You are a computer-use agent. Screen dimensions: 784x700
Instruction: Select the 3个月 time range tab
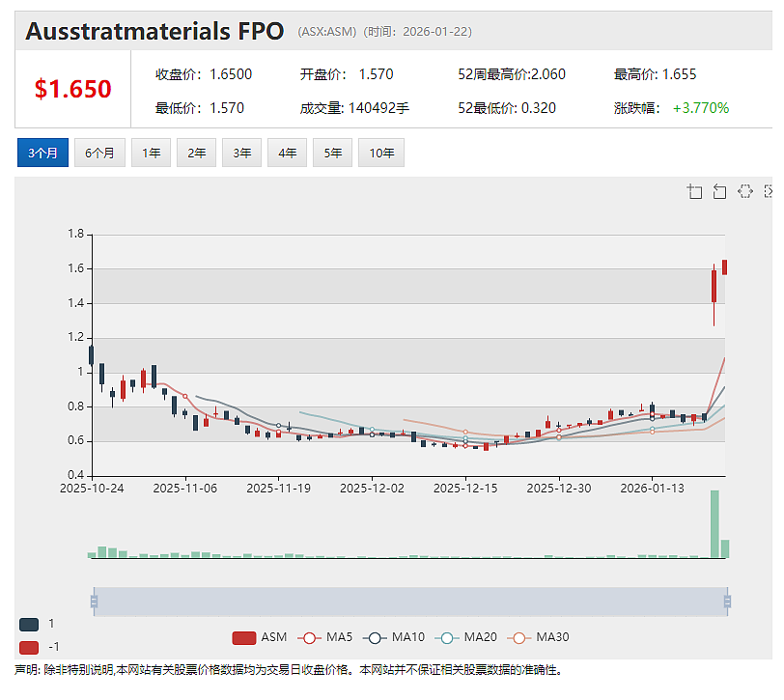[42, 153]
